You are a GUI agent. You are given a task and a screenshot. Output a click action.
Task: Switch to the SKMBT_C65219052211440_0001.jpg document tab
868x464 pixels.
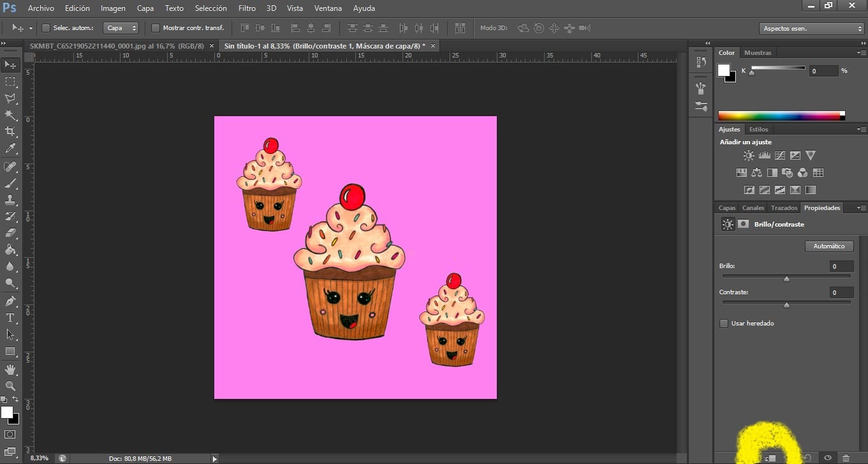[117, 46]
